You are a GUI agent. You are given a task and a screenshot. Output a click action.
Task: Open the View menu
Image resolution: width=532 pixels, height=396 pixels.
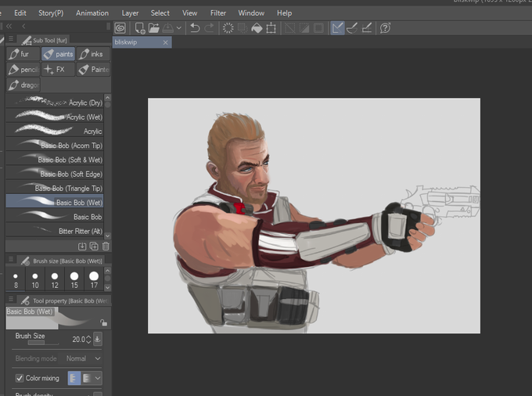tap(189, 13)
